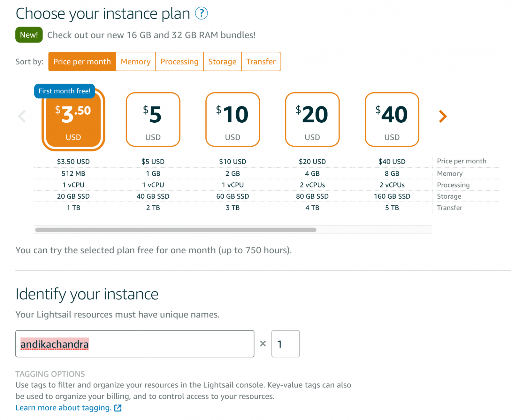The width and height of the screenshot is (511, 420).
Task: Sort plans by Transfer
Action: [x=261, y=62]
